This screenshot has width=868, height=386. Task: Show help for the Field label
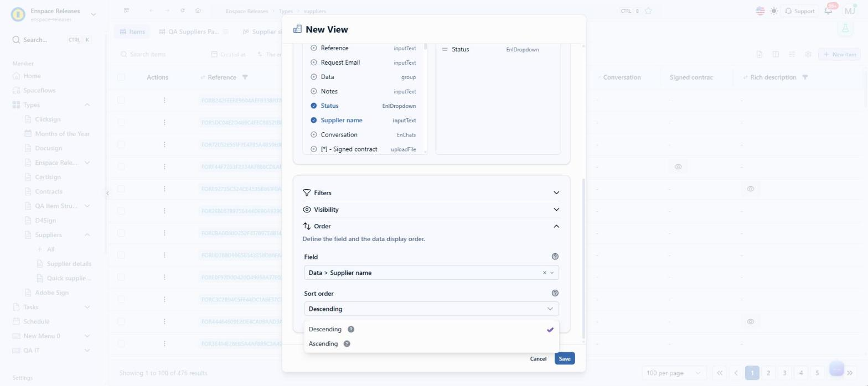[555, 257]
